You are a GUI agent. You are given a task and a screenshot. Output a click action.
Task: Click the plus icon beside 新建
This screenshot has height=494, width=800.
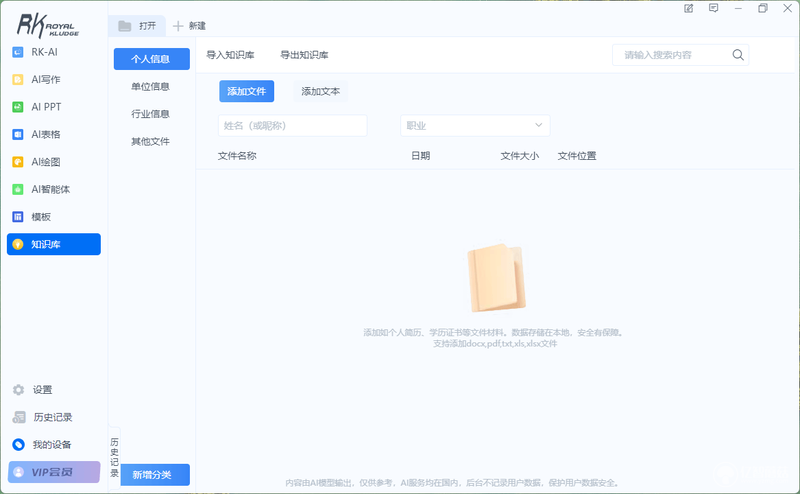coord(178,26)
